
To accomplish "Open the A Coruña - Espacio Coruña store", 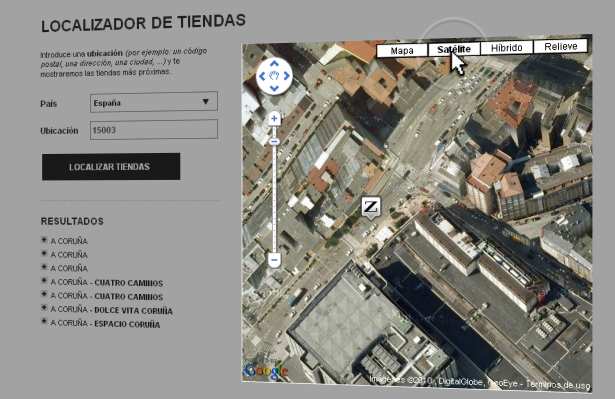I will coord(106,324).
